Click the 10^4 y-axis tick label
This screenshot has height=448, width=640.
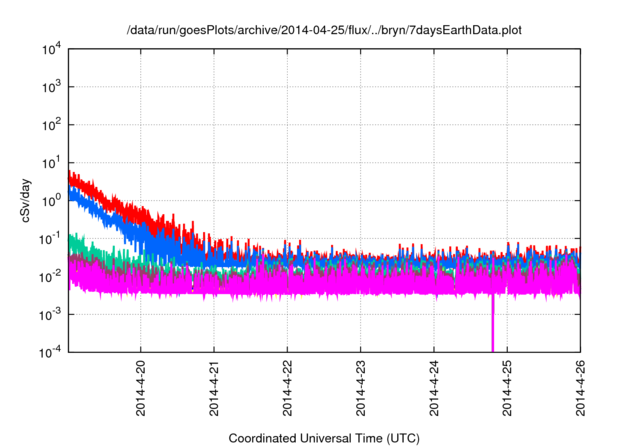click(x=51, y=49)
